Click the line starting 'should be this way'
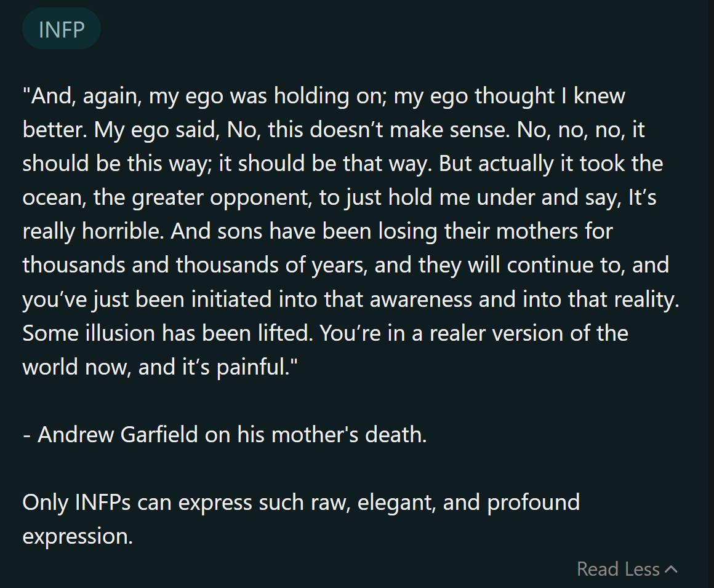 coord(342,164)
